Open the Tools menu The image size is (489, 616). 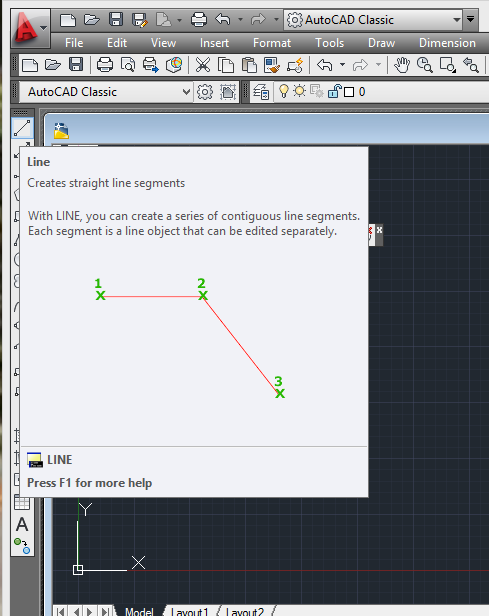tap(330, 42)
